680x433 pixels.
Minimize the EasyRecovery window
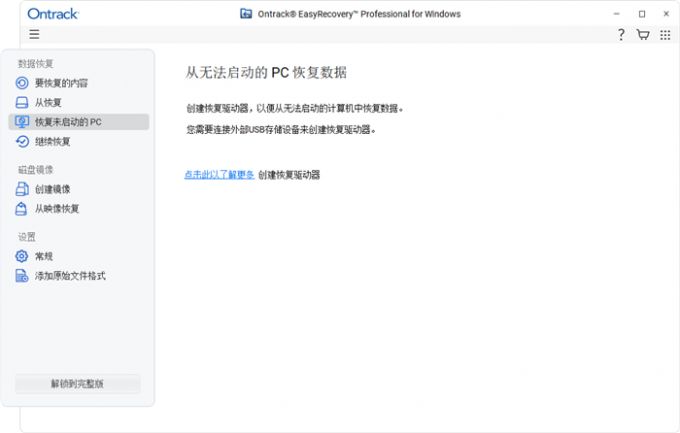(x=616, y=14)
